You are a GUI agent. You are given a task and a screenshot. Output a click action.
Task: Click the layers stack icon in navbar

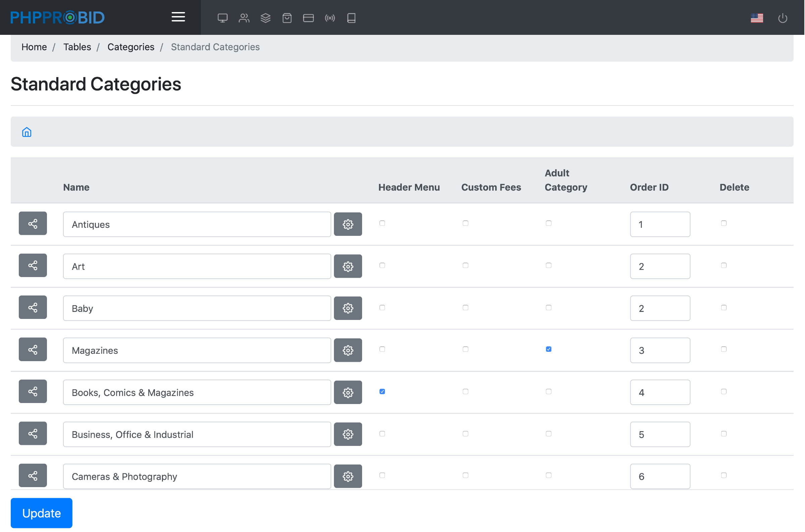coord(266,18)
